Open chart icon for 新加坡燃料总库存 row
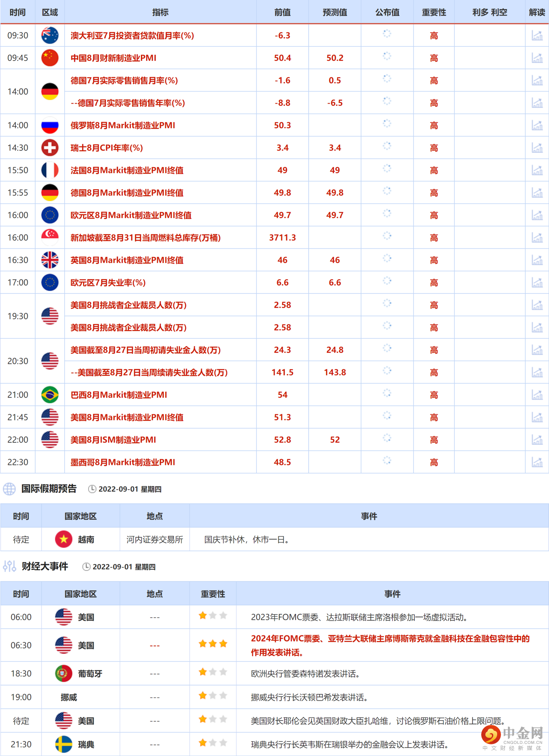 537,238
